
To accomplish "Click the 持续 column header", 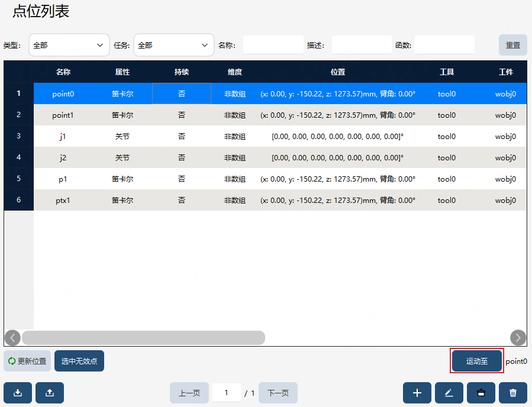I will 182,72.
